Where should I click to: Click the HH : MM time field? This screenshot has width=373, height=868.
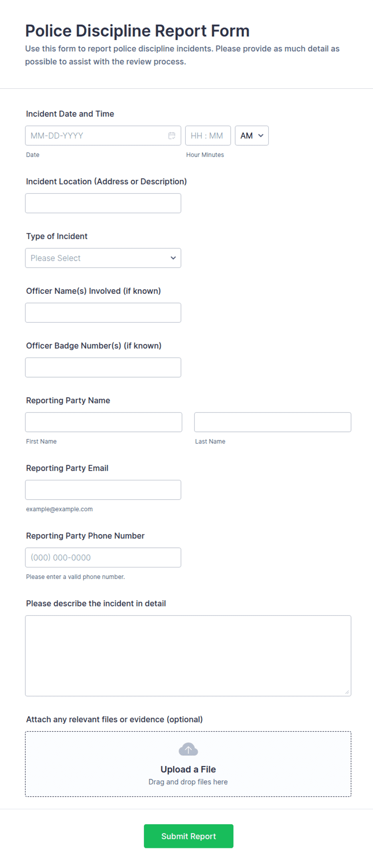(208, 136)
